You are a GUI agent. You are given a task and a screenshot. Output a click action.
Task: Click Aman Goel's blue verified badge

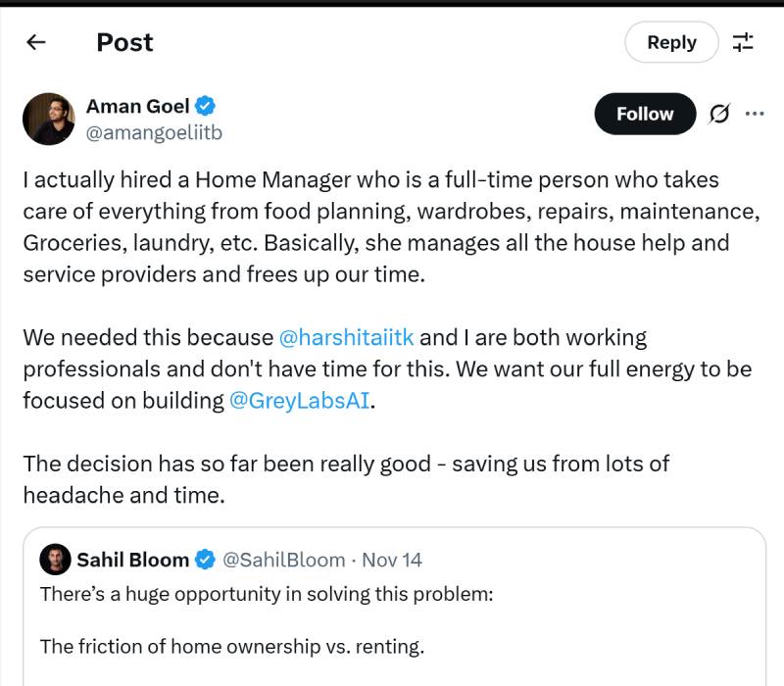(207, 106)
